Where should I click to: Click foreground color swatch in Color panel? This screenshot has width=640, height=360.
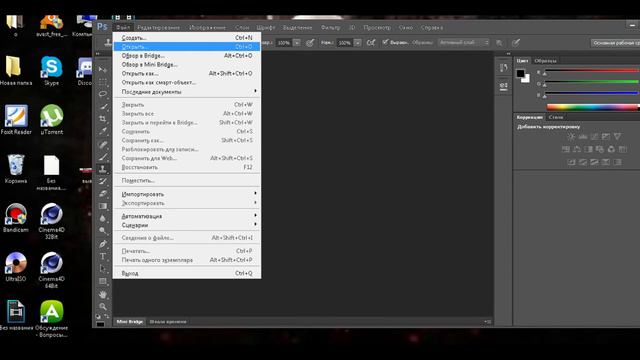click(x=520, y=74)
